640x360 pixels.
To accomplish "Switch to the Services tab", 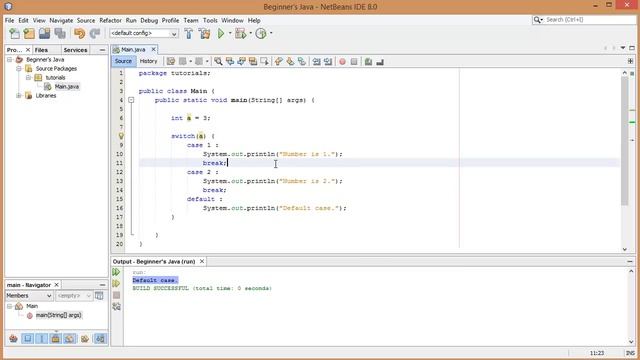I will [76, 50].
